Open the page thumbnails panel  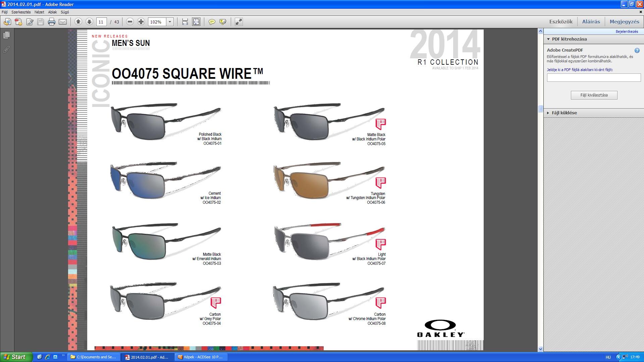[6, 35]
